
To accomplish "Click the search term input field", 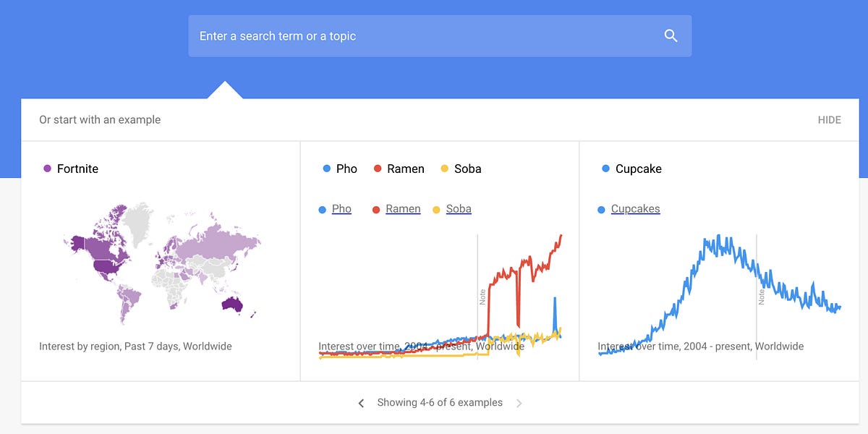I will [434, 35].
